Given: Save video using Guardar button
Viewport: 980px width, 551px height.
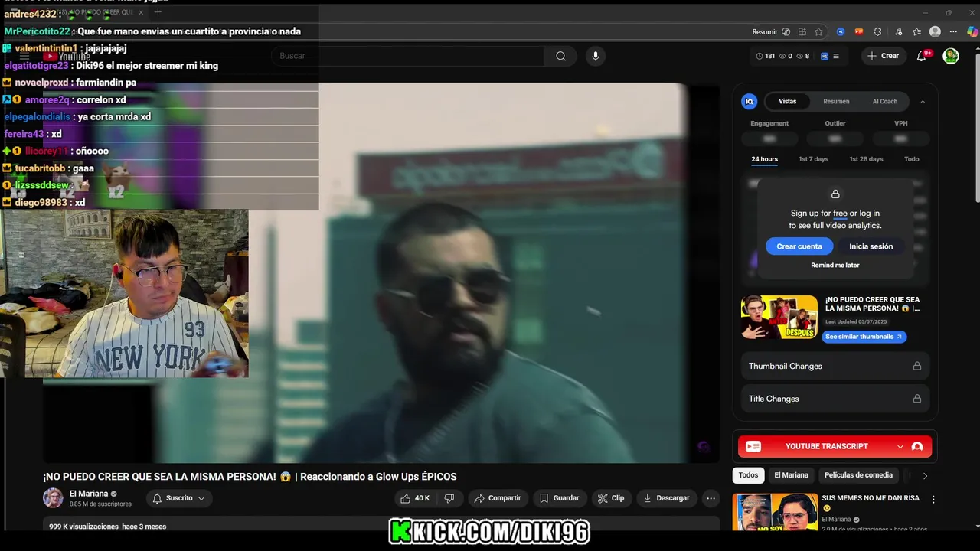Looking at the screenshot, I should [x=559, y=498].
